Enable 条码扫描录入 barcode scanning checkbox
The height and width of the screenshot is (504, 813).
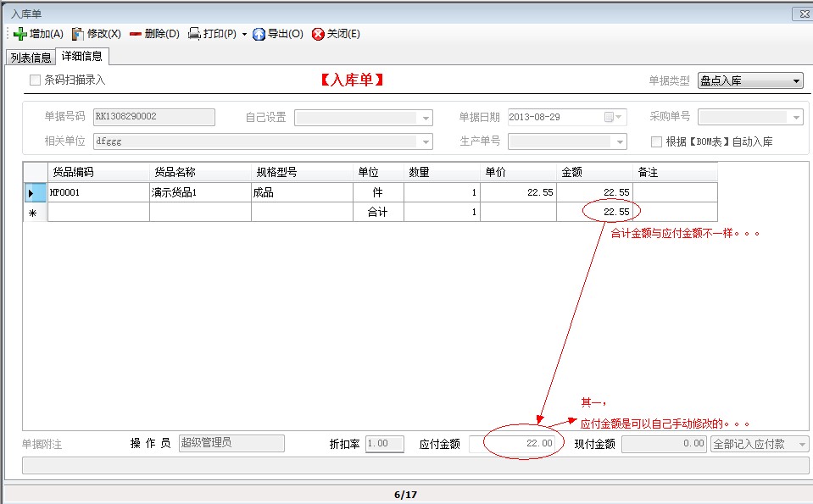point(33,79)
